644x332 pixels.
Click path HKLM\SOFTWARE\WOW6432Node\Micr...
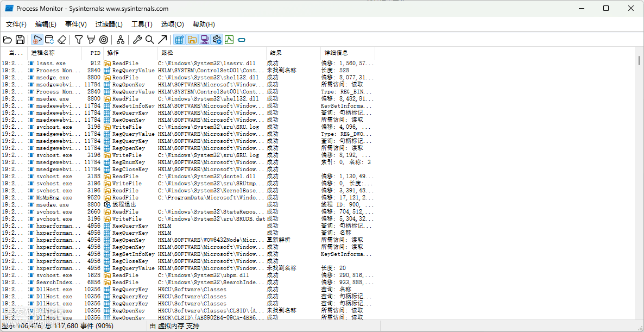point(212,240)
